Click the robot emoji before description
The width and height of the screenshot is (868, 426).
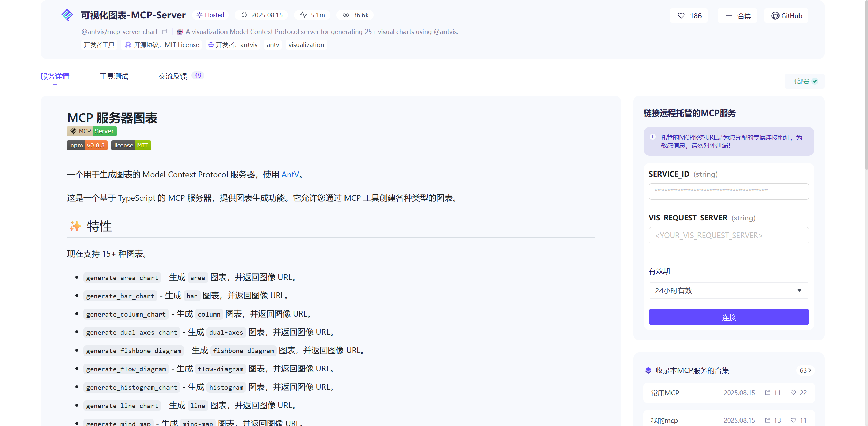click(180, 32)
